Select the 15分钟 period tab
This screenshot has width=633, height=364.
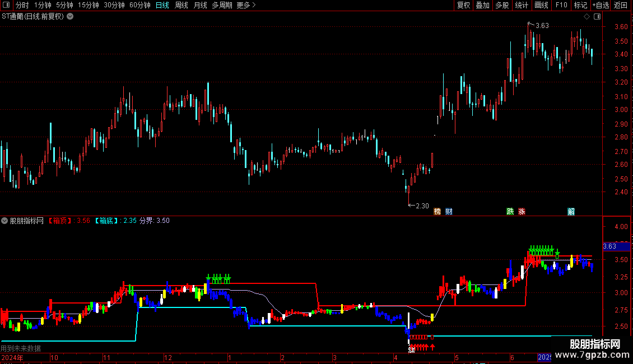(x=89, y=5)
